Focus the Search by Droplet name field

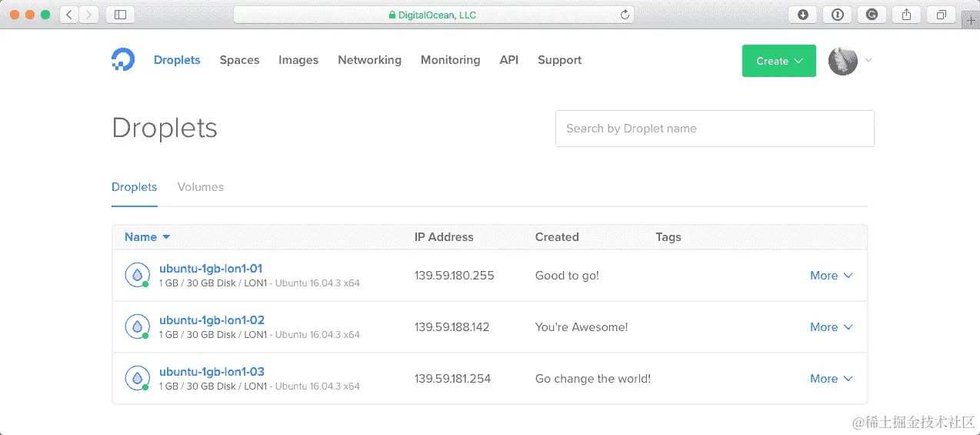click(715, 129)
